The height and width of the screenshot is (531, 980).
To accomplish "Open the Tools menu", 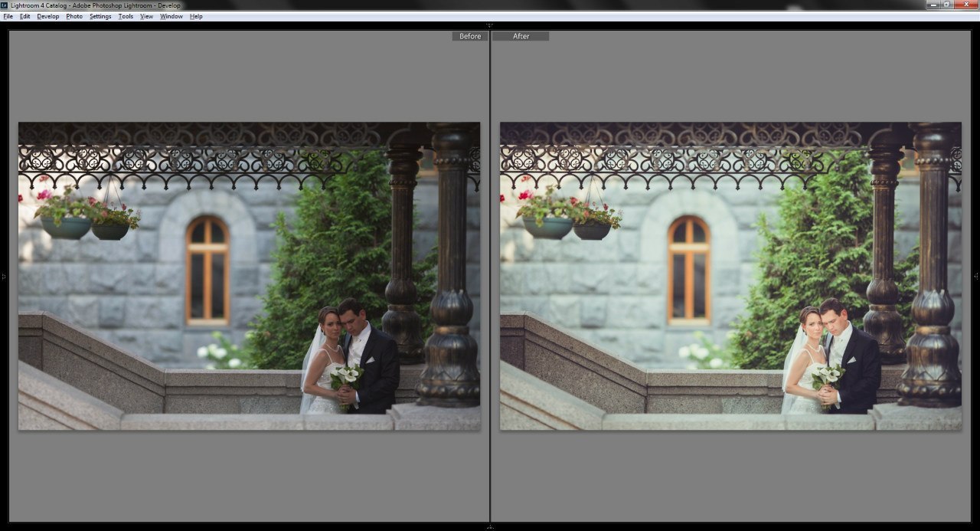I will [126, 16].
